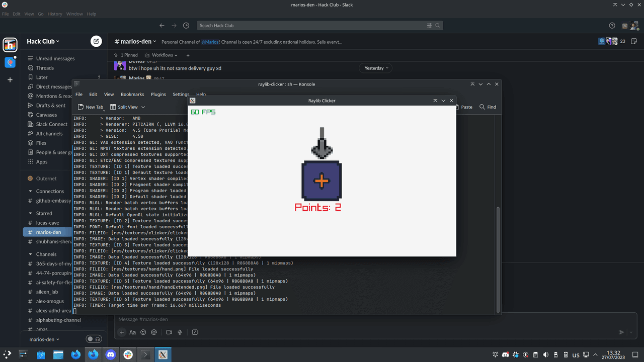Click the mention @ icon in composer
The width and height of the screenshot is (644, 362).
pos(154,332)
